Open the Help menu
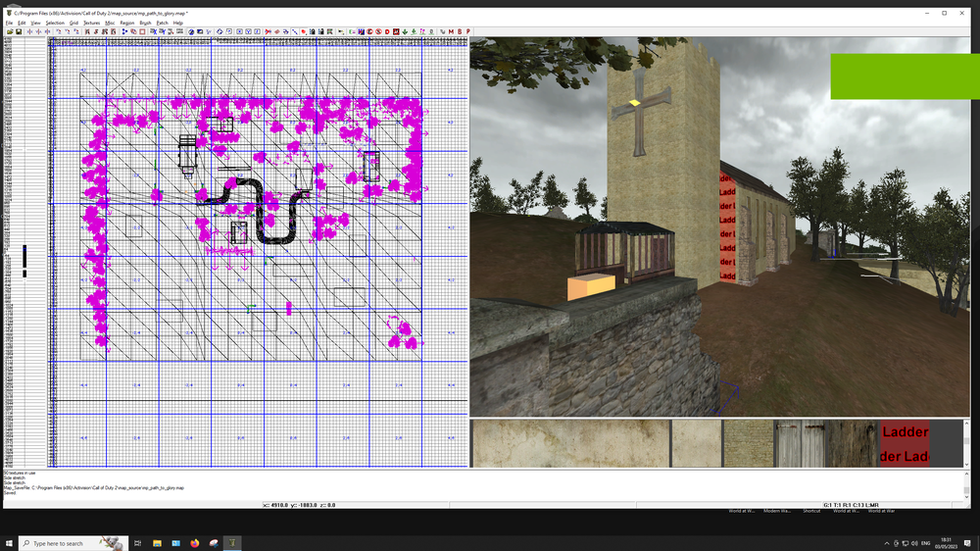The width and height of the screenshot is (980, 551). [178, 23]
